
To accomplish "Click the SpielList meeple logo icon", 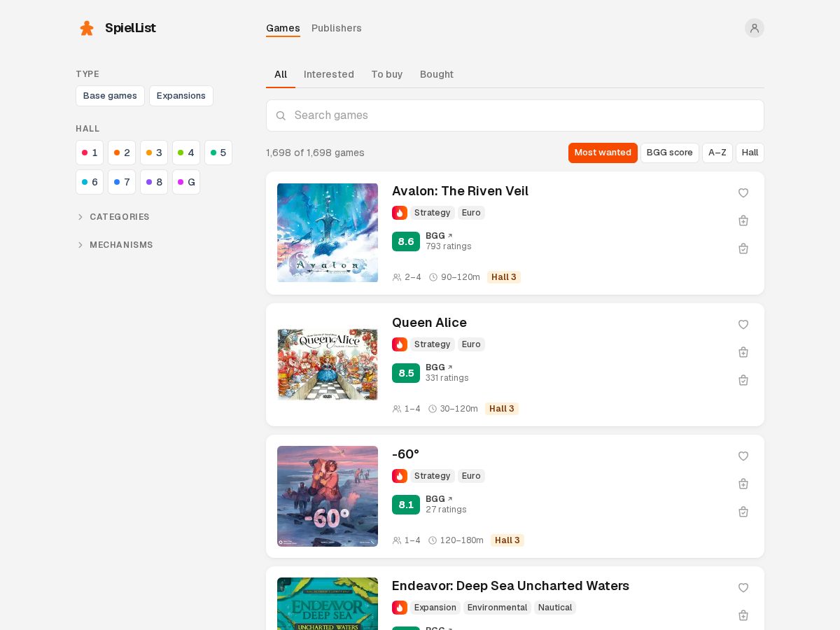I will [x=87, y=28].
